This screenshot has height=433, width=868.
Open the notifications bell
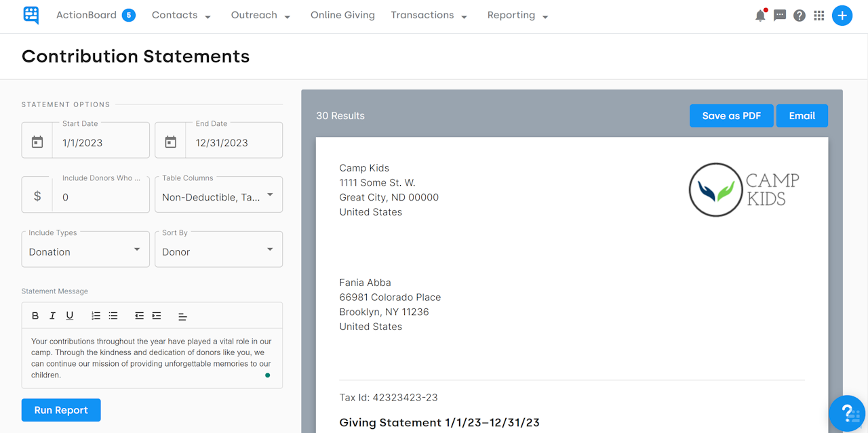[x=760, y=15]
